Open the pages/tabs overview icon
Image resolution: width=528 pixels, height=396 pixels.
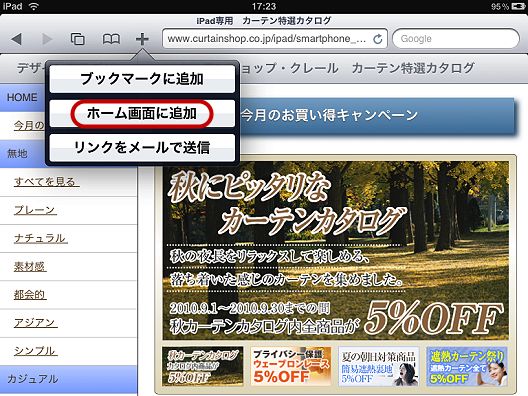(77, 39)
